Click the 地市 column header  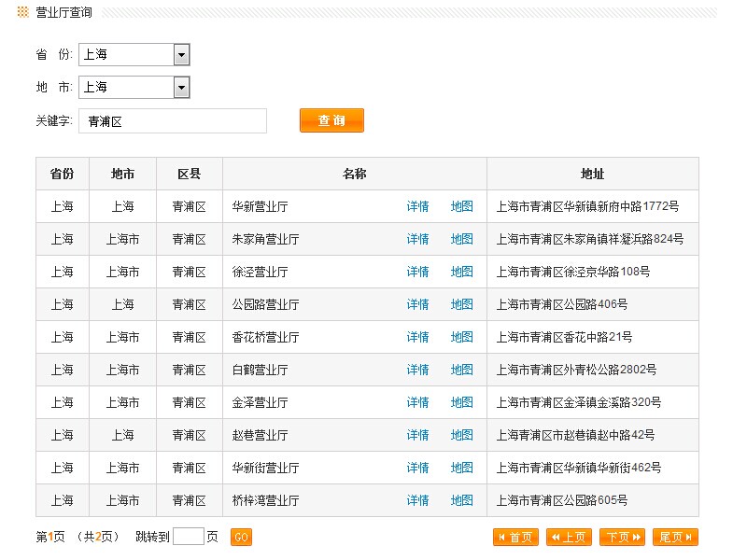(x=122, y=174)
